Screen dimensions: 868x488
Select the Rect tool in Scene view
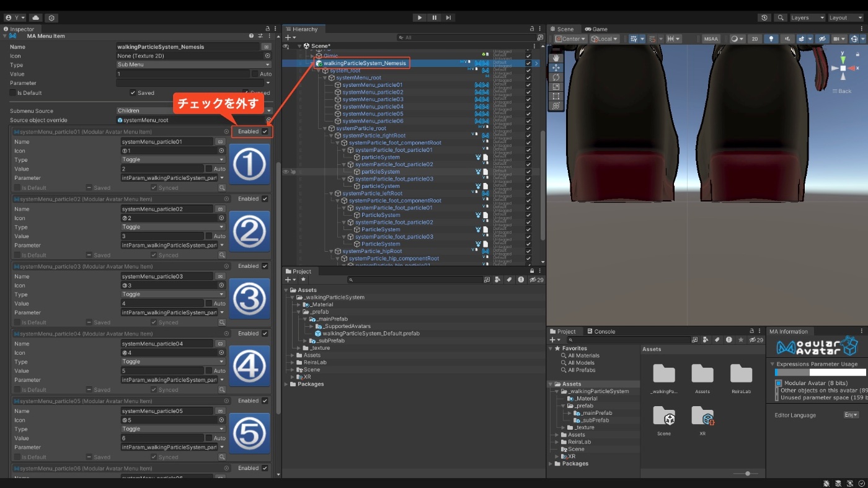click(556, 96)
